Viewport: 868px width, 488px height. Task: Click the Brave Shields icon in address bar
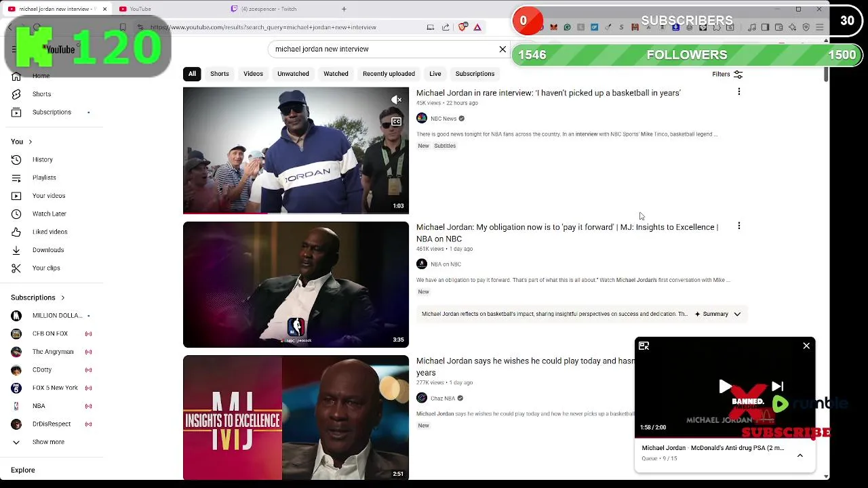[462, 27]
